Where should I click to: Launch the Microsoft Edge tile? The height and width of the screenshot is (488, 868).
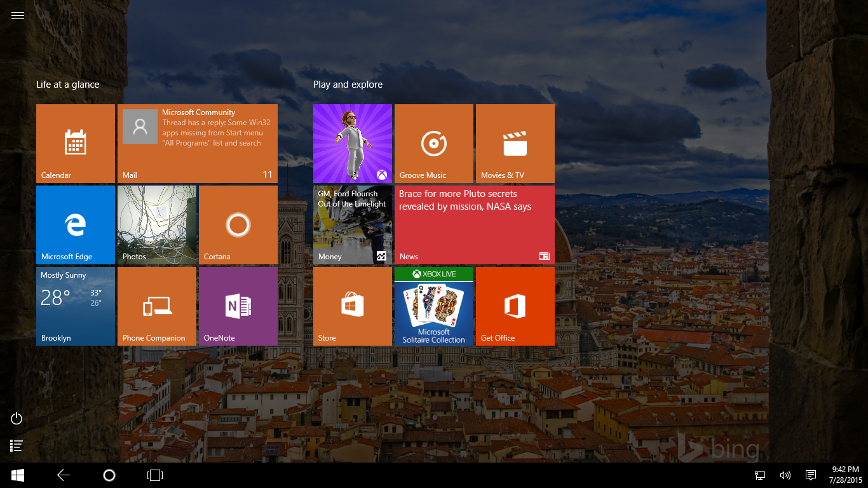[x=76, y=225]
